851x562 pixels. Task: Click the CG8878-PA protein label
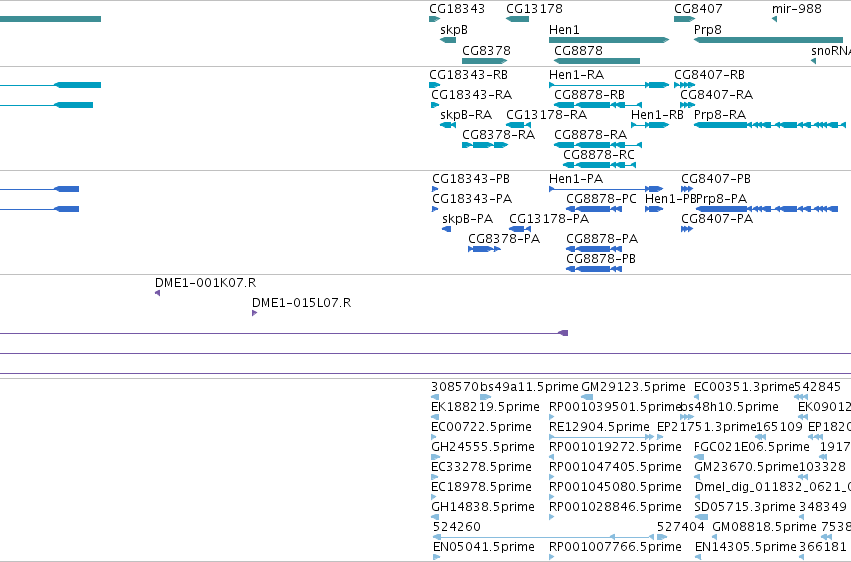click(602, 239)
